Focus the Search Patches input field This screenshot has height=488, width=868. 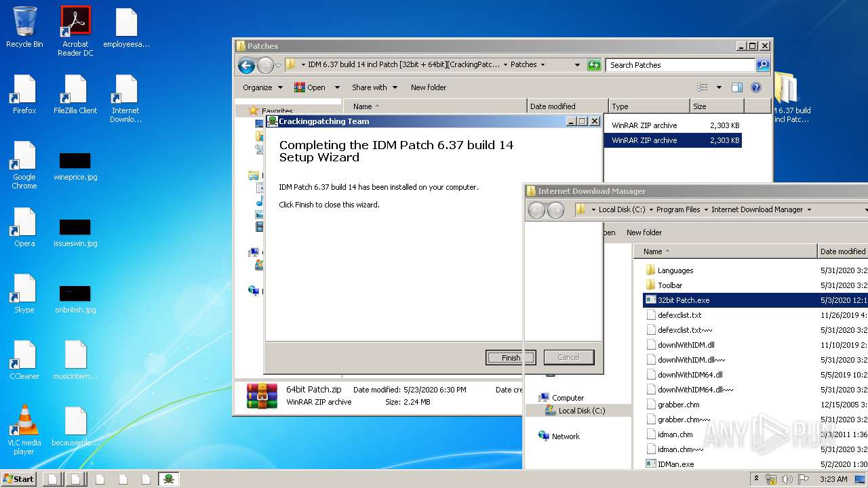click(x=680, y=65)
